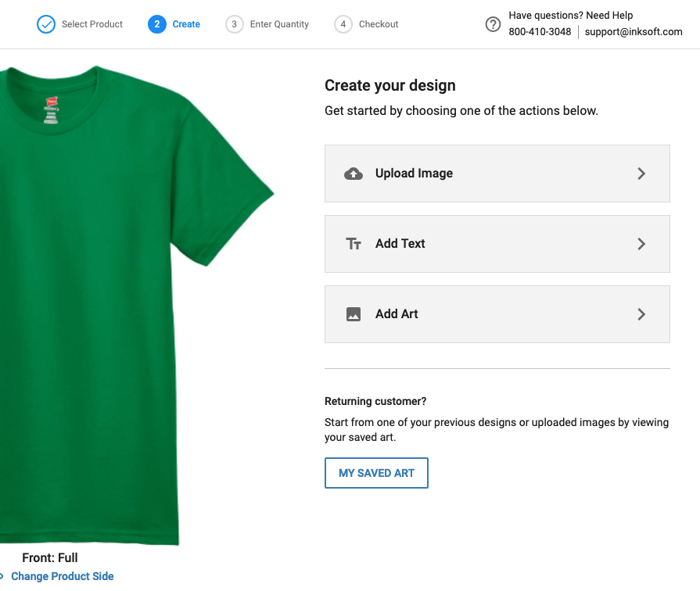Viewport: 700px width, 591px height.
Task: Click the Add Art picture icon
Action: (354, 314)
